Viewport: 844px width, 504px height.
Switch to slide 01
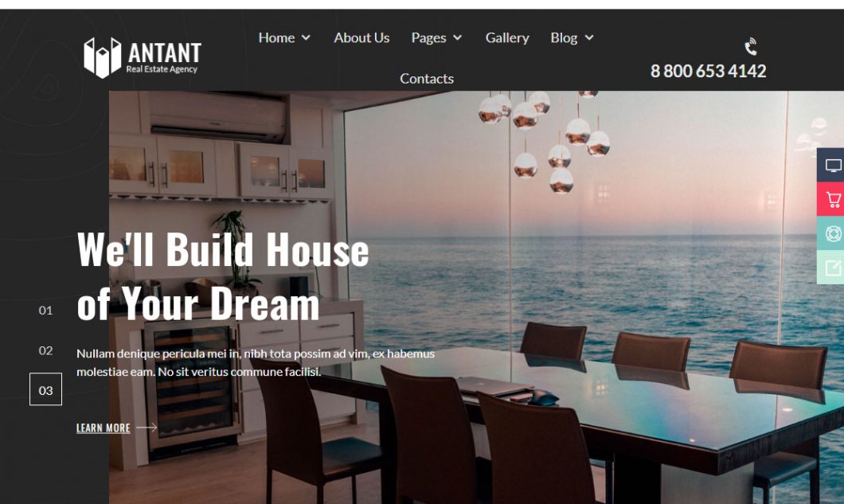(x=45, y=311)
